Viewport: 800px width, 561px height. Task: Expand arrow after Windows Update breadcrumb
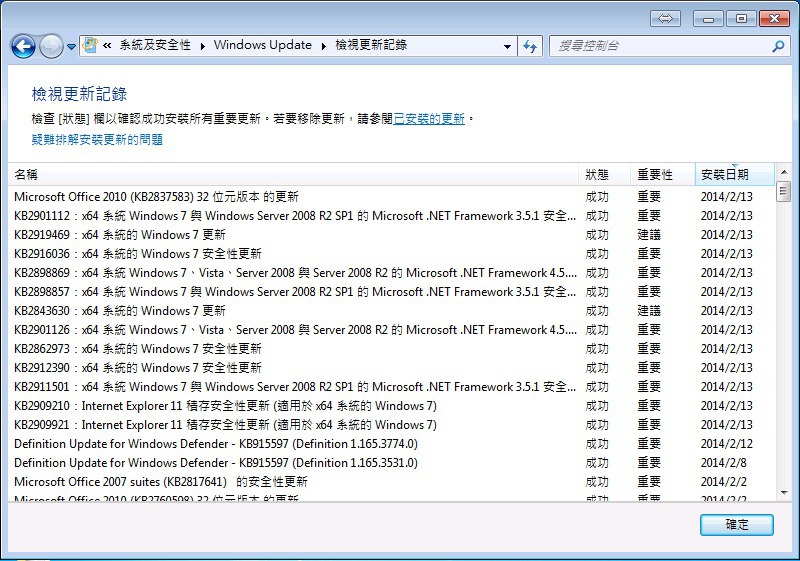coord(323,46)
